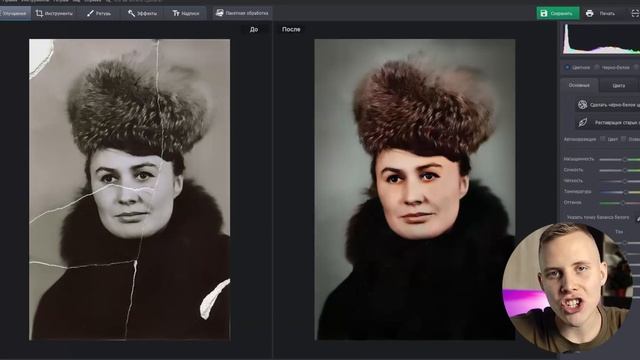Select the colorized restored photo preview
The height and width of the screenshot is (360, 640).
tap(415, 189)
